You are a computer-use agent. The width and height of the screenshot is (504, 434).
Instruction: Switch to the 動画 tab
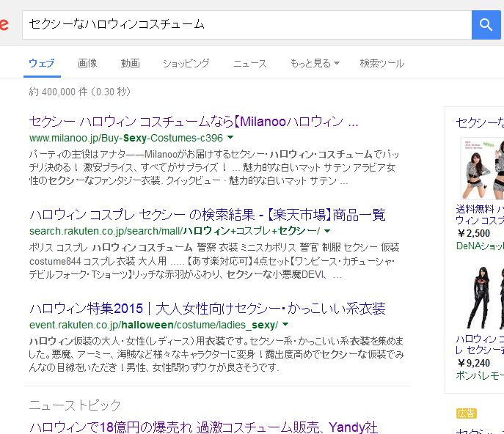pos(130,63)
